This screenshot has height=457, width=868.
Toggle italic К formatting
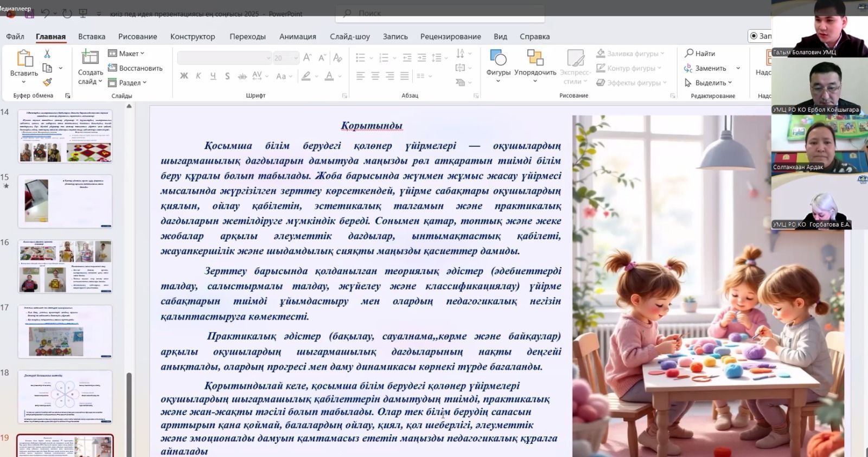tap(199, 76)
